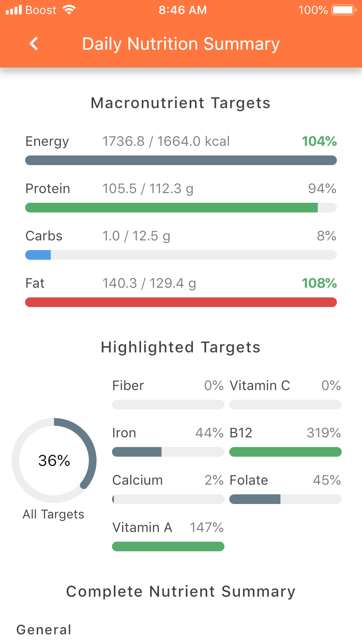Tap the Complete Nutrient Summary heading
The width and height of the screenshot is (362, 644).
point(181,591)
